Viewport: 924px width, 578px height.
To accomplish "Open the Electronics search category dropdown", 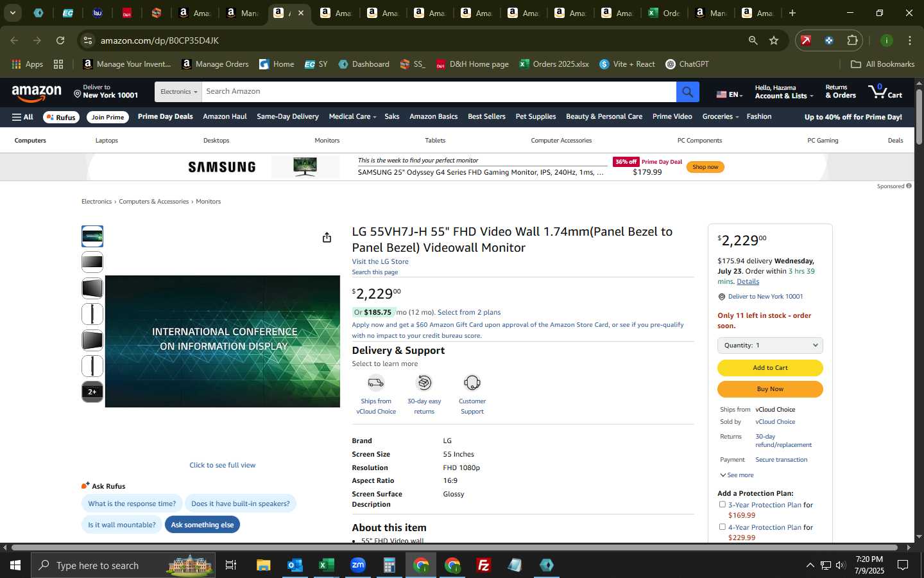I will tap(178, 92).
